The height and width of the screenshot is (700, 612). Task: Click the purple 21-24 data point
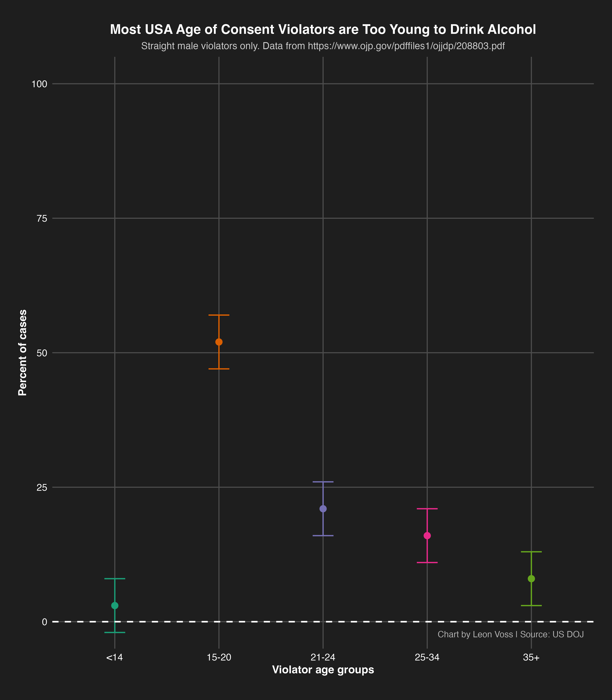coord(323,509)
